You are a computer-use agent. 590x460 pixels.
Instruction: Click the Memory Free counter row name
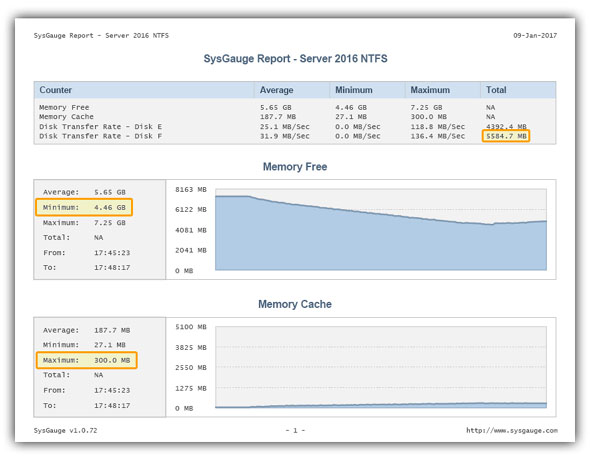[x=64, y=107]
